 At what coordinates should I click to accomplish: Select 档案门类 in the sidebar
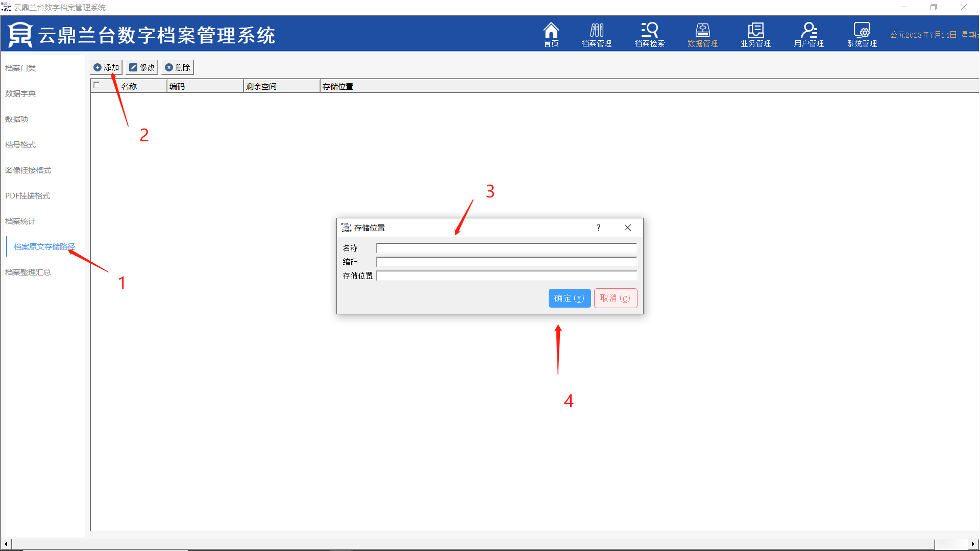click(20, 68)
